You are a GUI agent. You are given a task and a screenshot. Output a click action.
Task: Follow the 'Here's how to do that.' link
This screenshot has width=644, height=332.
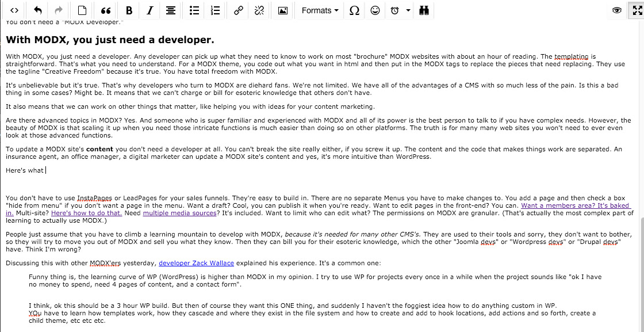tap(87, 213)
